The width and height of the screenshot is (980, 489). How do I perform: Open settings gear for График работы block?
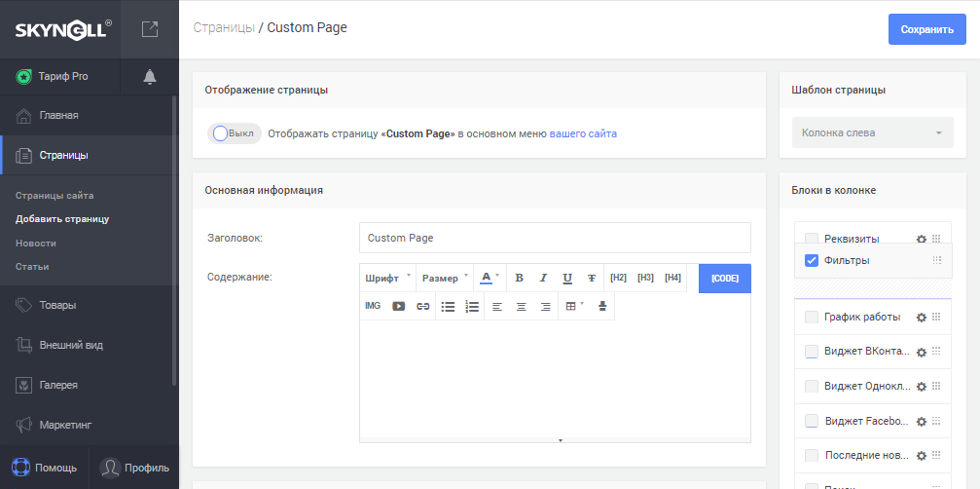pyautogui.click(x=921, y=318)
